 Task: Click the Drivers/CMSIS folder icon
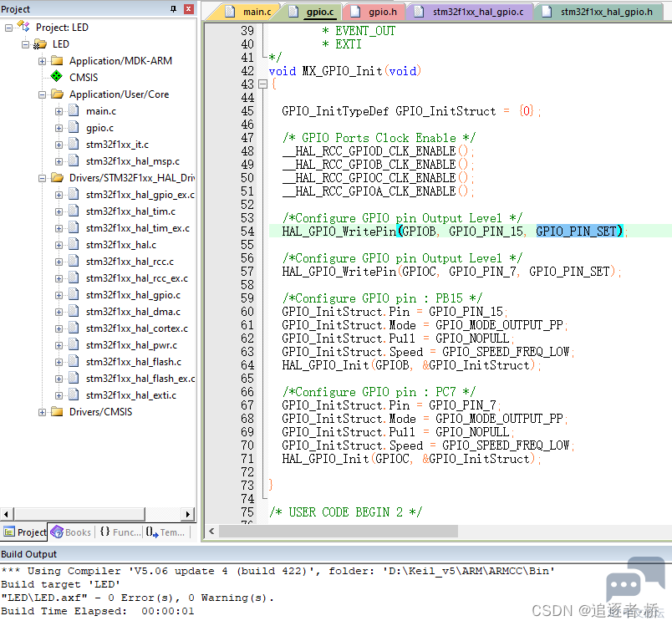coord(57,411)
